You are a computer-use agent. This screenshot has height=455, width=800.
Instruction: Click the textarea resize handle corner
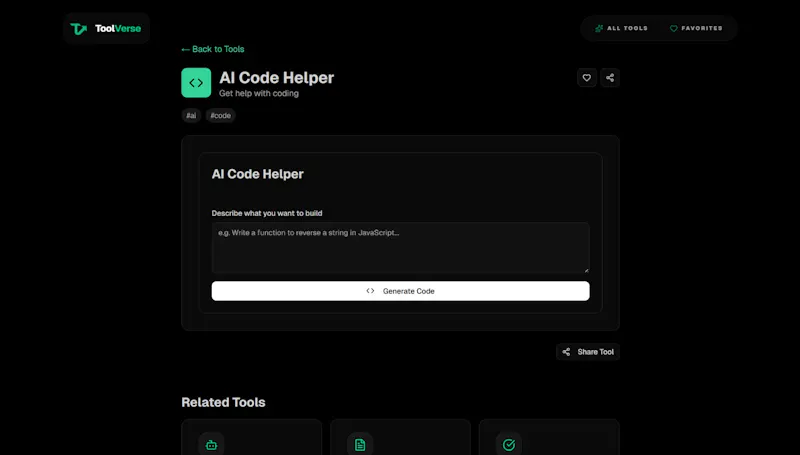pos(586,270)
